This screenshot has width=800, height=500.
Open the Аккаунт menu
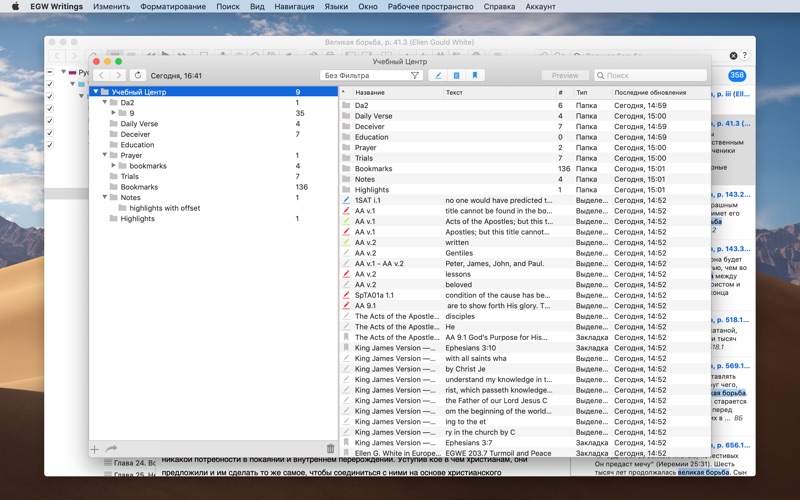pos(540,7)
